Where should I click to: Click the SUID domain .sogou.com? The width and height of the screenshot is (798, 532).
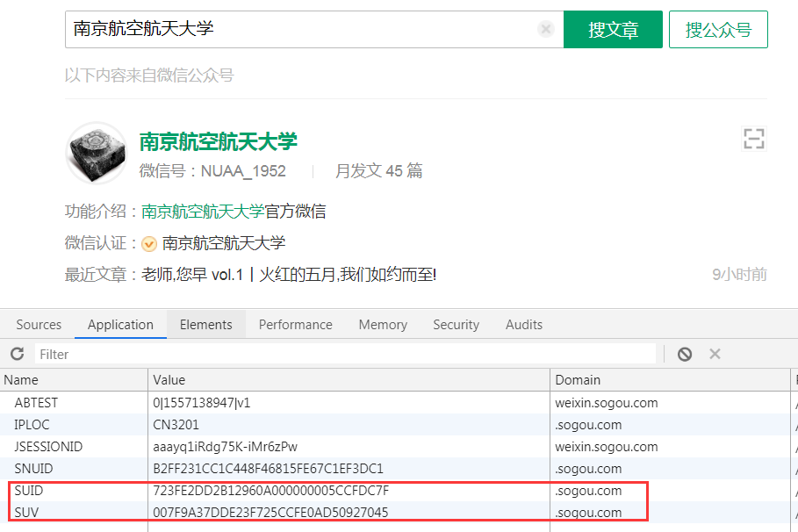(x=588, y=490)
